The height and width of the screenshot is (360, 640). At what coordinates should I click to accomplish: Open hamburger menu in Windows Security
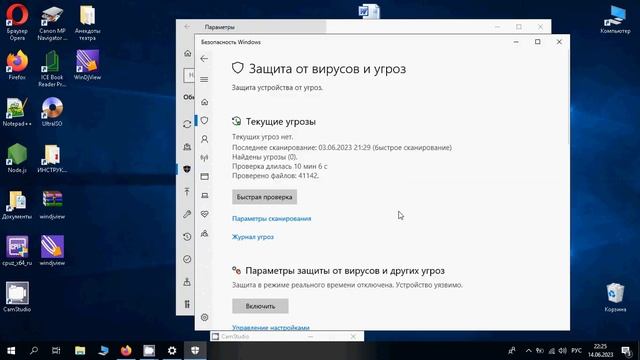(204, 80)
